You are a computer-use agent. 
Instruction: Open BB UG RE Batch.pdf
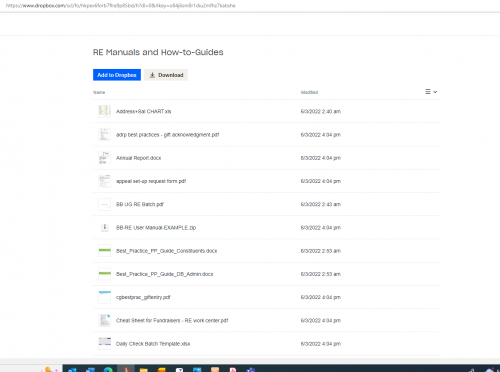click(140, 204)
